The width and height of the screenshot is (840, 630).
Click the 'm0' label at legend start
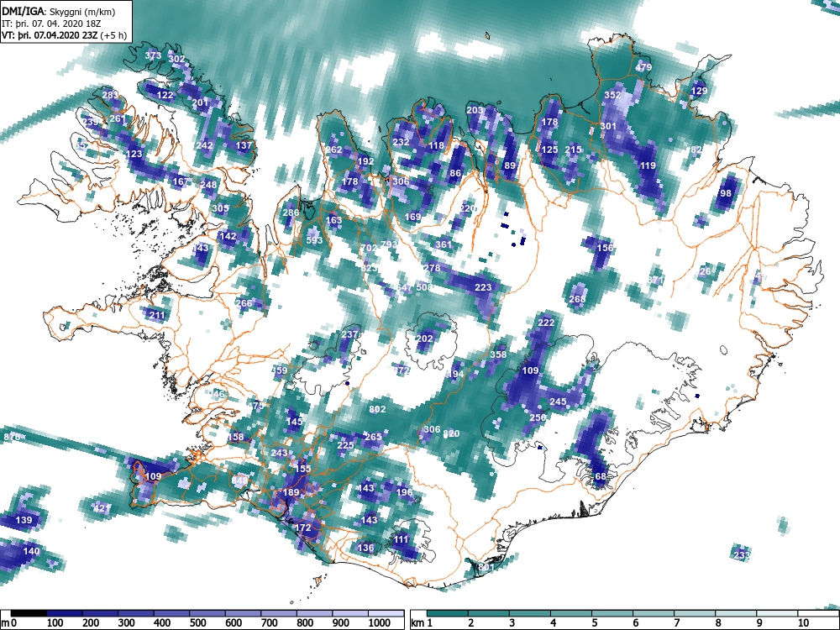[9, 623]
